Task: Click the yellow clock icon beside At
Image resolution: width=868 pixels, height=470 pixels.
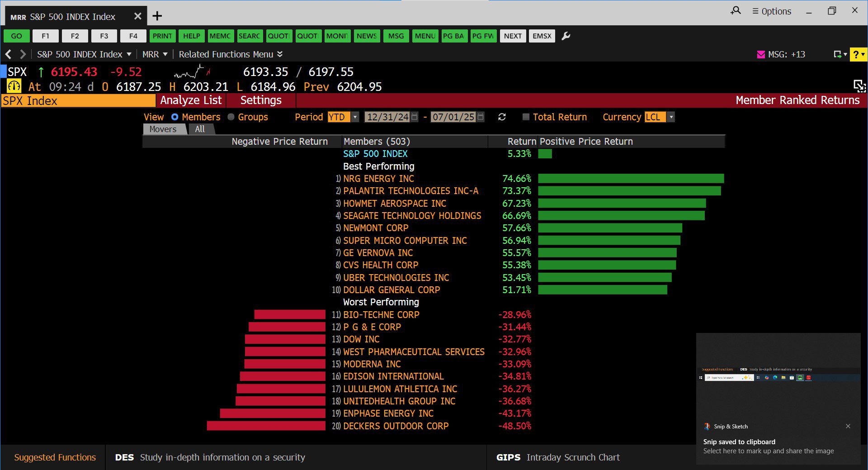Action: point(14,86)
